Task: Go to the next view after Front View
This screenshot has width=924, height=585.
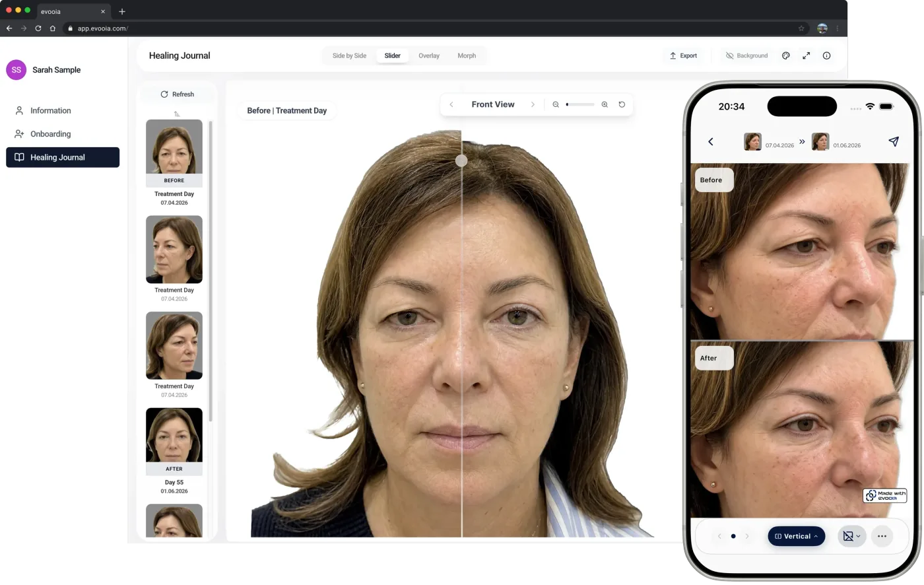Action: [x=533, y=104]
